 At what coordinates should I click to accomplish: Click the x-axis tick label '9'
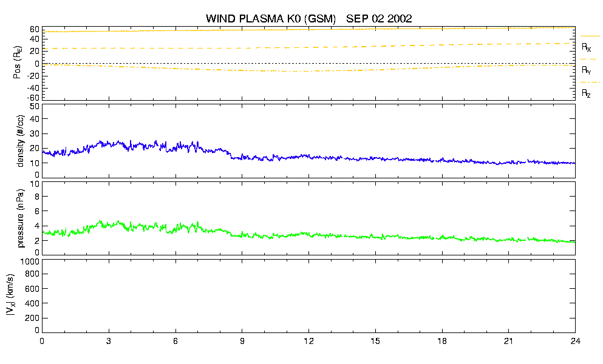(242, 341)
